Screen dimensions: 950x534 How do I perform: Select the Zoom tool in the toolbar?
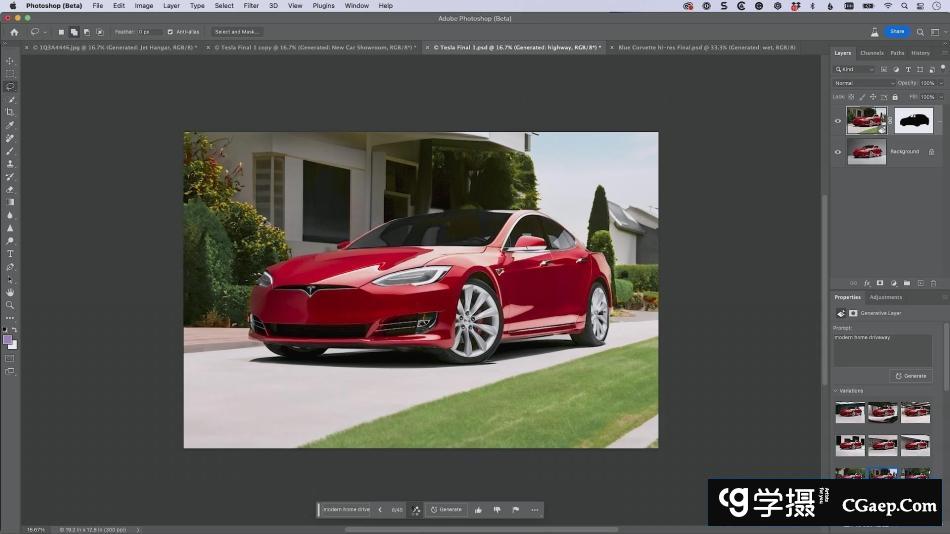(x=10, y=305)
